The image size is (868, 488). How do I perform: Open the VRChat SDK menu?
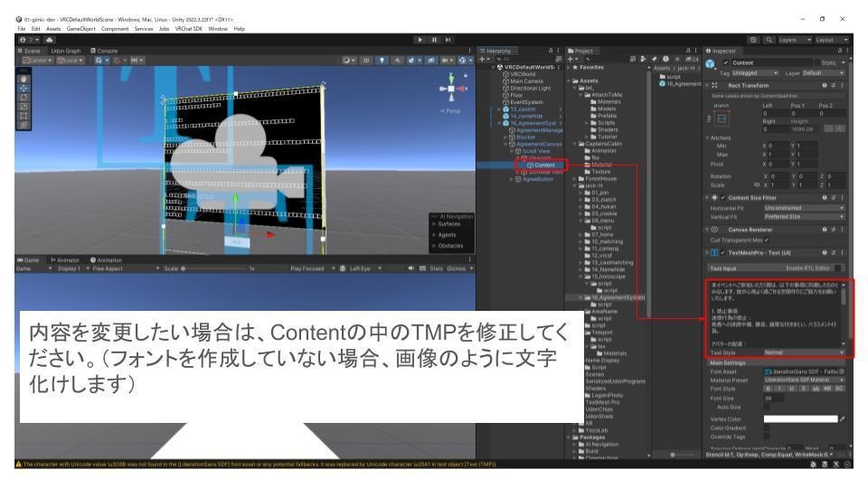189,29
